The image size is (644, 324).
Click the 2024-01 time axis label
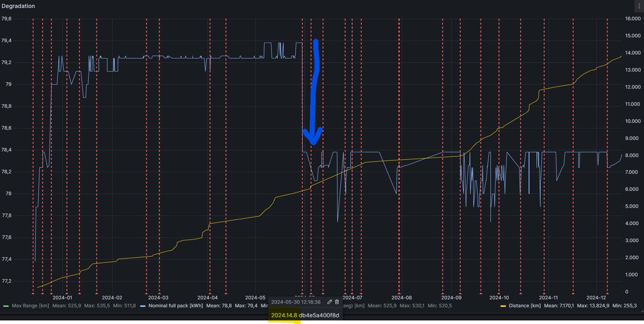coord(63,297)
